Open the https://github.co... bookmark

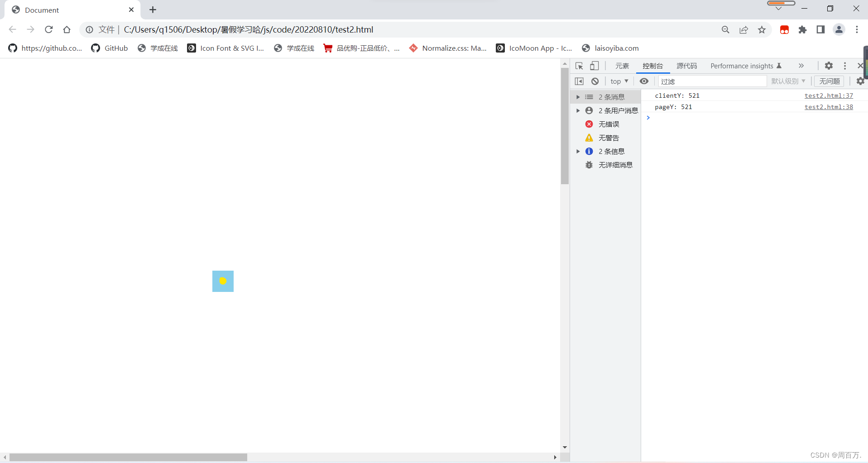click(45, 48)
